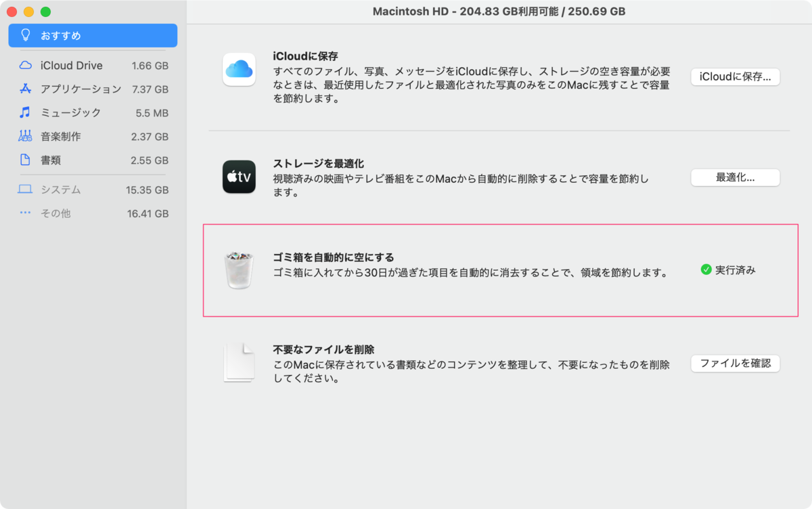This screenshot has height=509, width=812.
Task: Select ミュージック category in sidebar
Action: [93, 112]
